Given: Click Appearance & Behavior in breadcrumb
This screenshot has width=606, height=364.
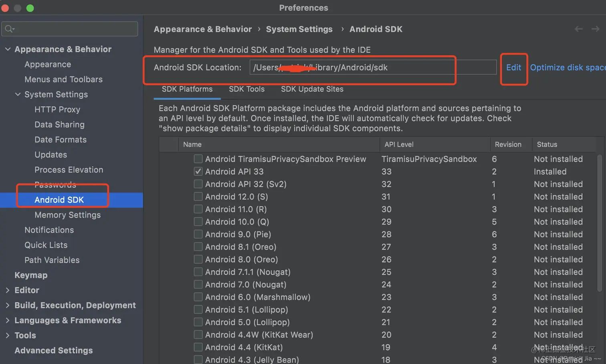Looking at the screenshot, I should coord(203,29).
